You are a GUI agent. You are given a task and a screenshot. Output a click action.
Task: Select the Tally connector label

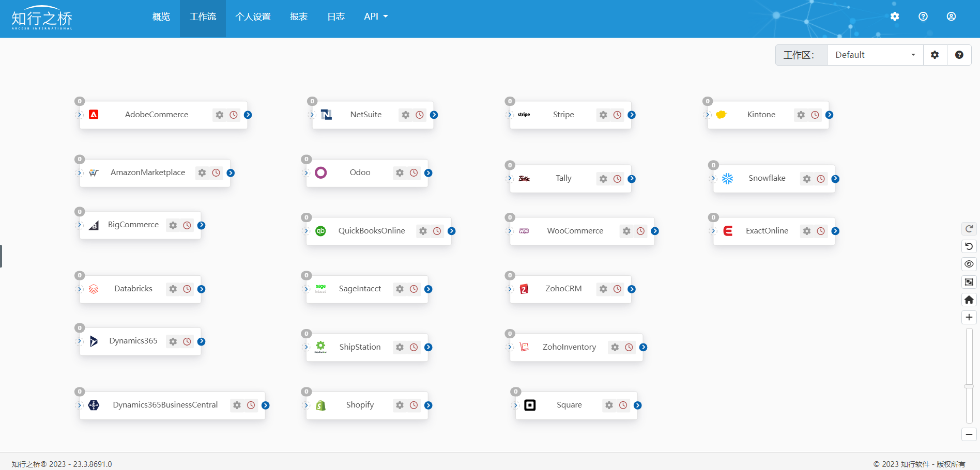563,178
